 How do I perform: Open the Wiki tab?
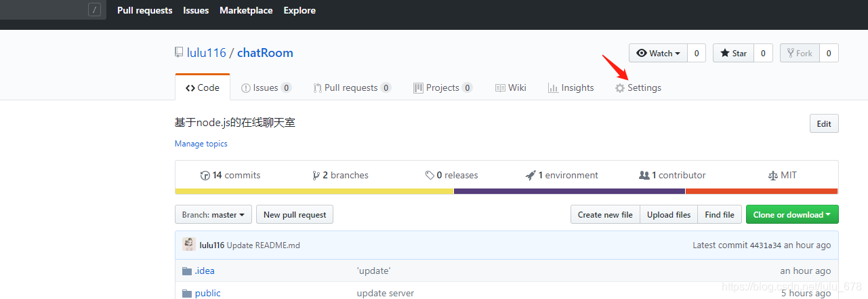coord(511,87)
